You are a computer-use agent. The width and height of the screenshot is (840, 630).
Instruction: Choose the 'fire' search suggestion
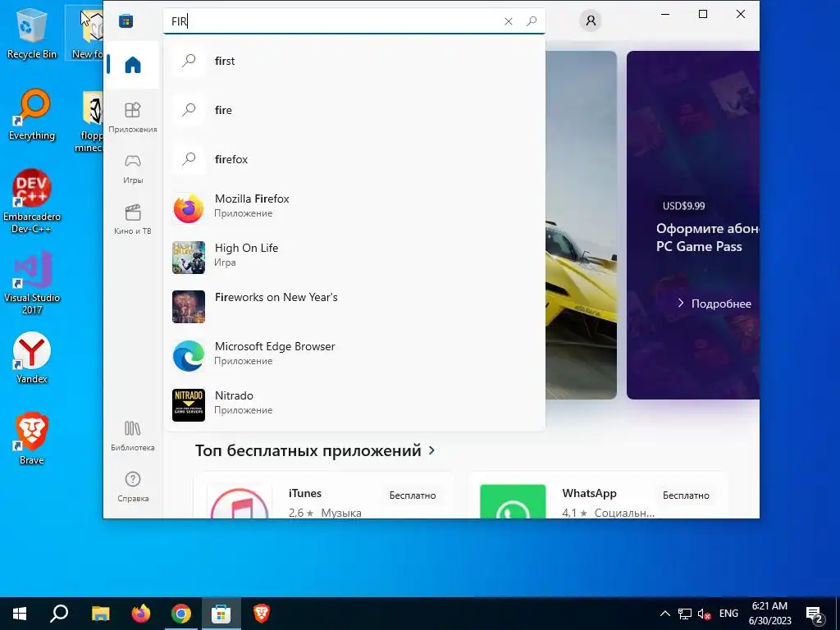coord(354,111)
